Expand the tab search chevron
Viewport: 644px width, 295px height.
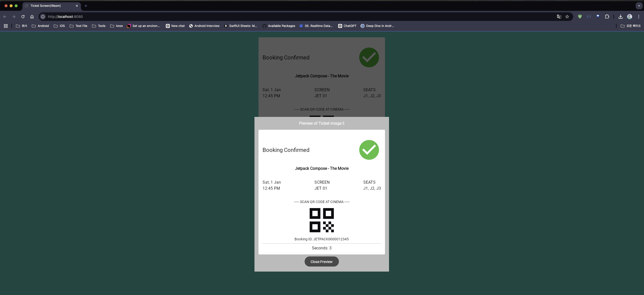[x=639, y=6]
